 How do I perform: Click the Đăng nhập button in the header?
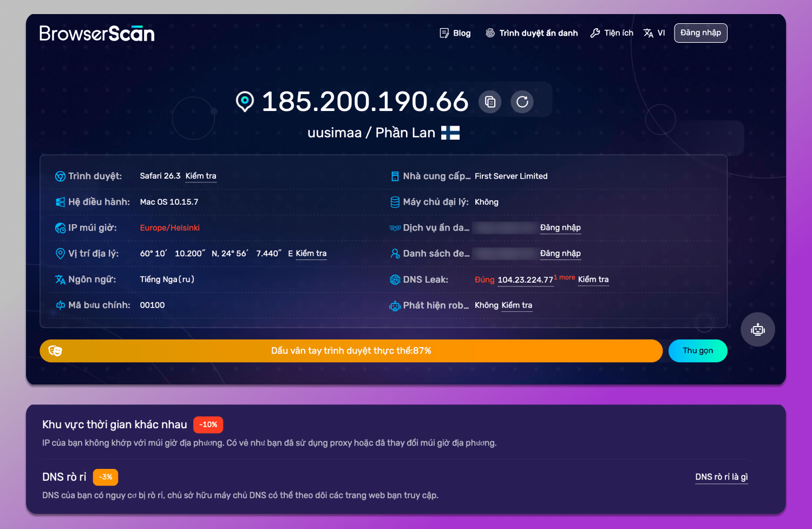coord(700,32)
